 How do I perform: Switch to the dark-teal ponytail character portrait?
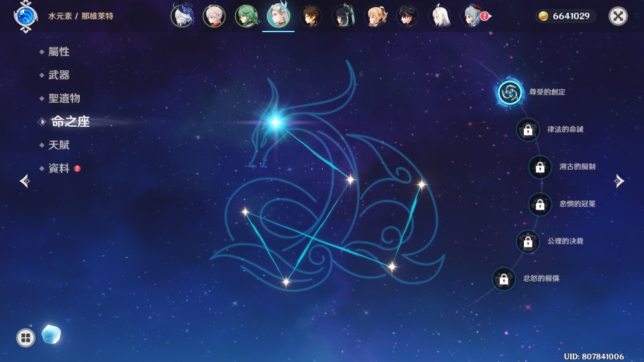pos(343,15)
